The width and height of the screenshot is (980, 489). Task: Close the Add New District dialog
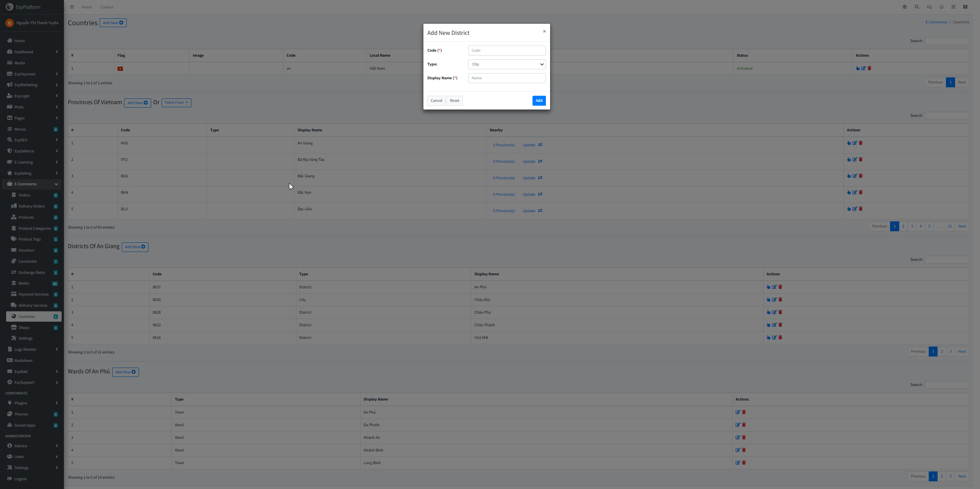544,31
